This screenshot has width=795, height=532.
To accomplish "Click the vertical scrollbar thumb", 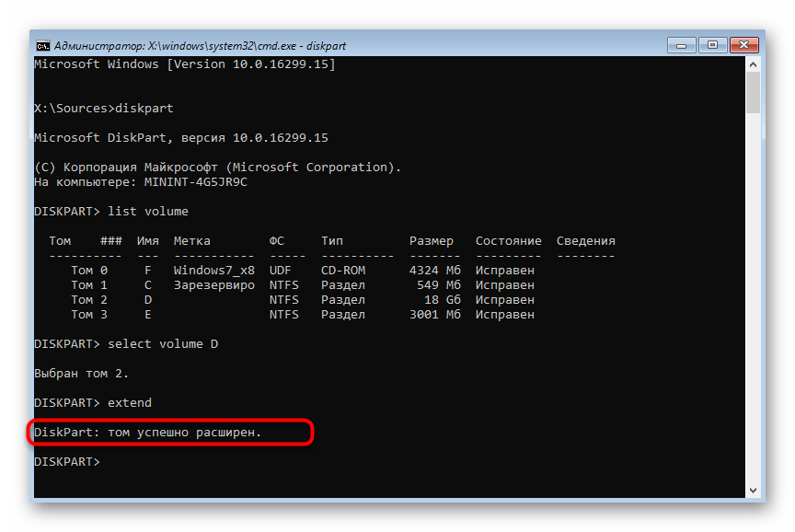I will pos(753,93).
